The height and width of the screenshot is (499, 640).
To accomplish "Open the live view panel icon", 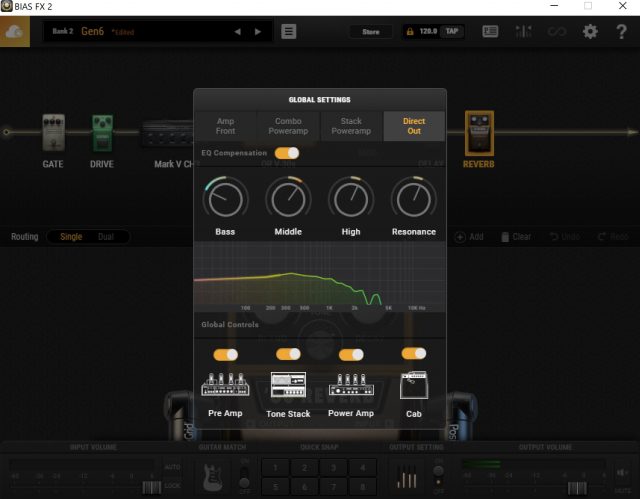I will pos(490,31).
